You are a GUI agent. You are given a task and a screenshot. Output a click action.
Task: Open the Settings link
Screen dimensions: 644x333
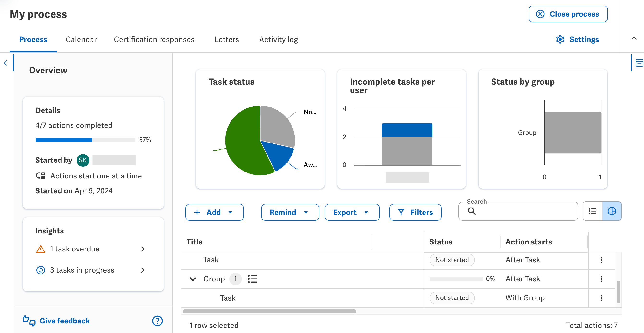pos(577,40)
